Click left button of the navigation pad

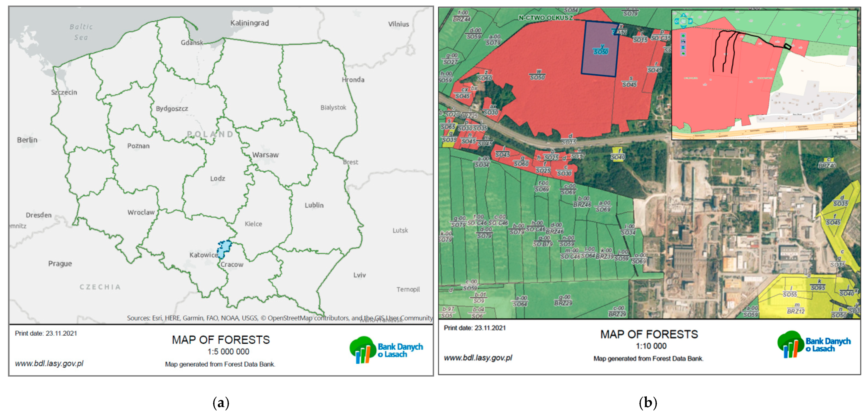(677, 21)
